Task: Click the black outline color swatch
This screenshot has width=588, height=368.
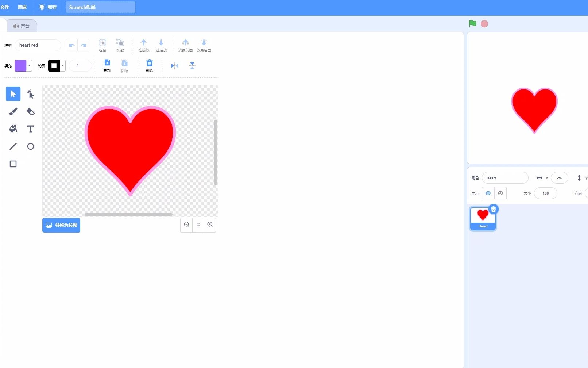Action: 54,66
